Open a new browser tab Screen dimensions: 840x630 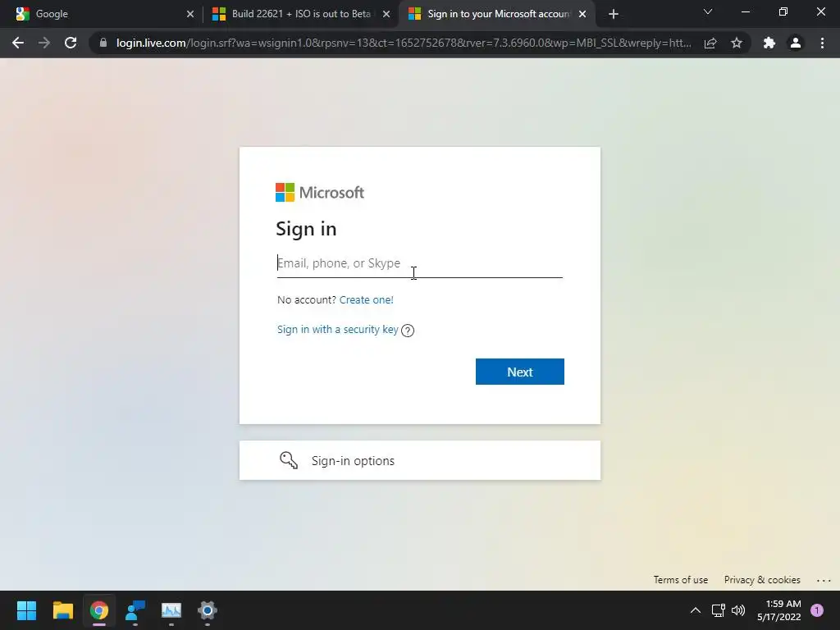(614, 14)
